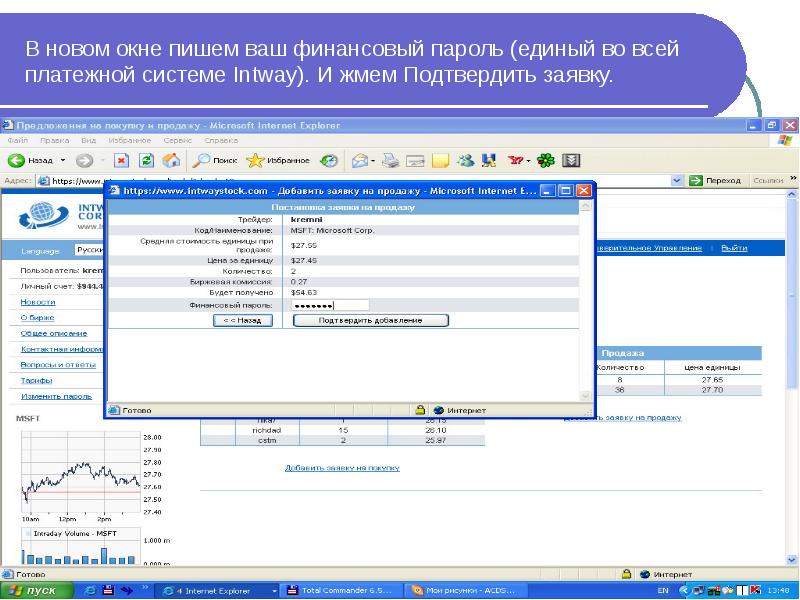The width and height of the screenshot is (800, 600).
Task: Click the green Refresh page icon
Action: pos(146,160)
